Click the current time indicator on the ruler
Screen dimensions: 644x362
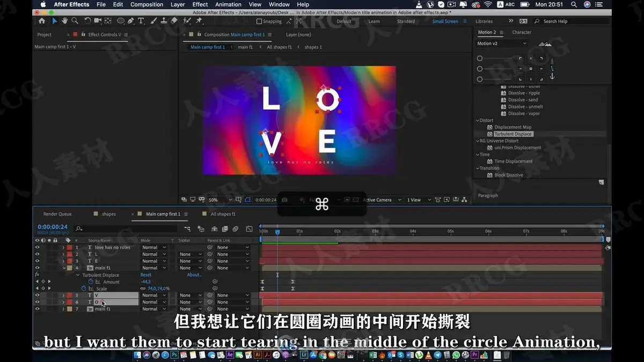[277, 232]
